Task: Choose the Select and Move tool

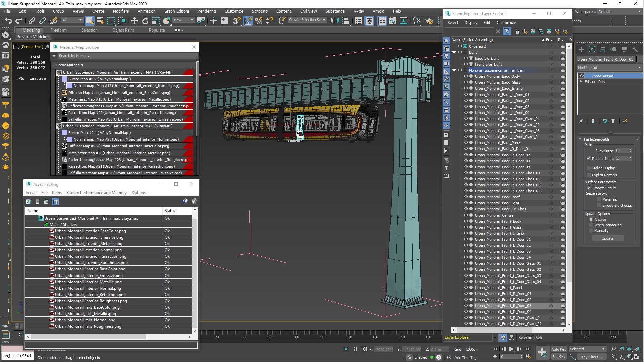Action: (135, 21)
